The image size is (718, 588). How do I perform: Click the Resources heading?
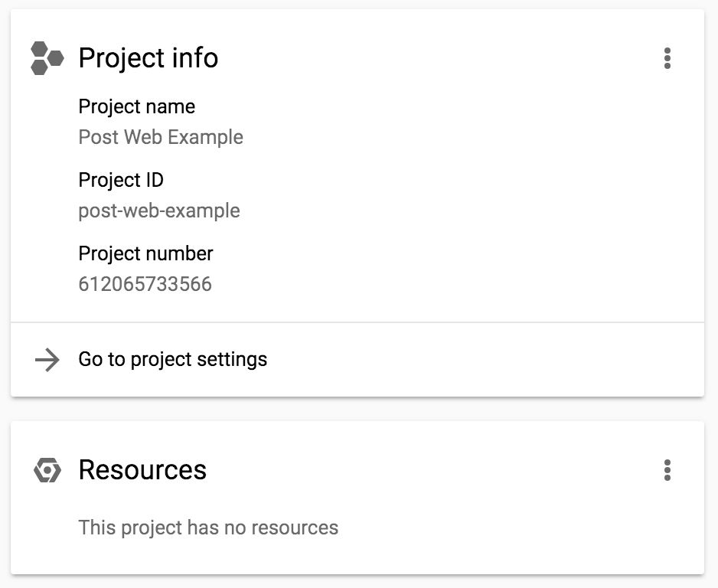[x=142, y=469]
